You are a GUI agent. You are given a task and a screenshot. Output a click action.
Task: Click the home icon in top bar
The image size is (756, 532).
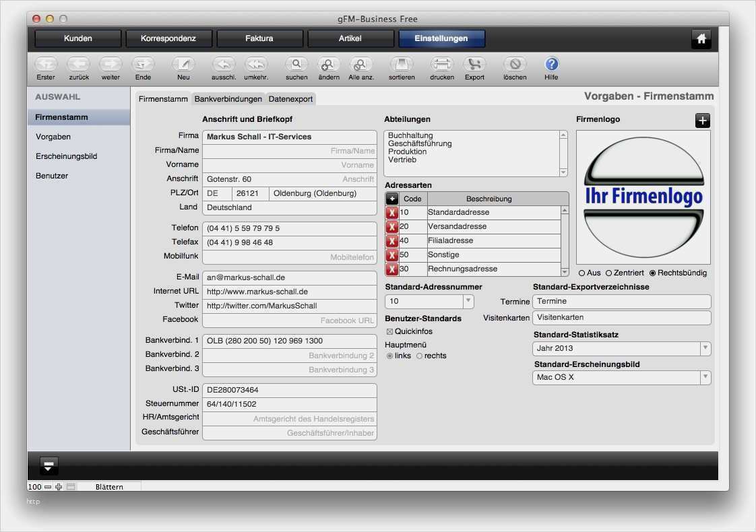coord(701,39)
